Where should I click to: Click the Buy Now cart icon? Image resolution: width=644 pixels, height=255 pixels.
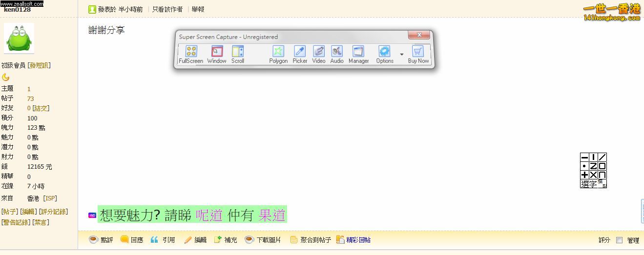(x=418, y=54)
